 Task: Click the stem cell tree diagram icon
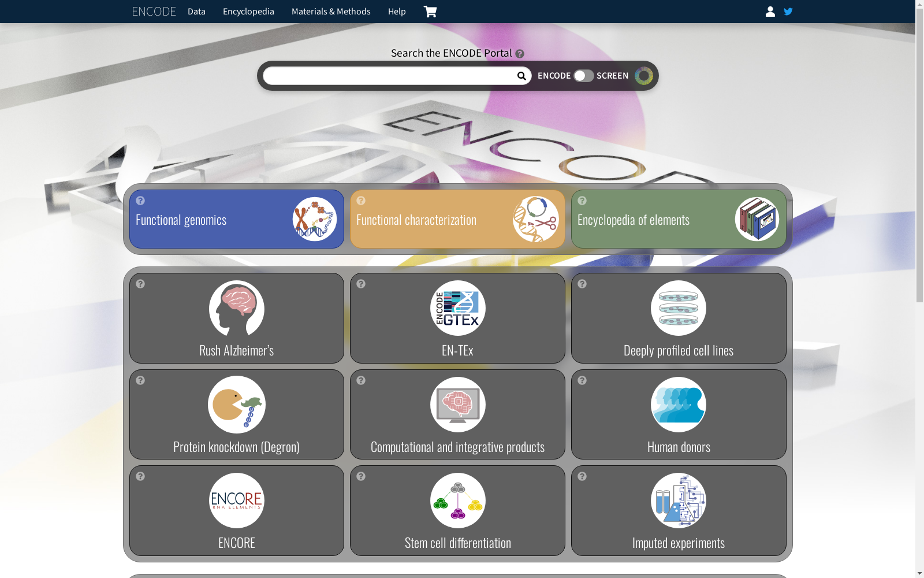[x=458, y=501]
